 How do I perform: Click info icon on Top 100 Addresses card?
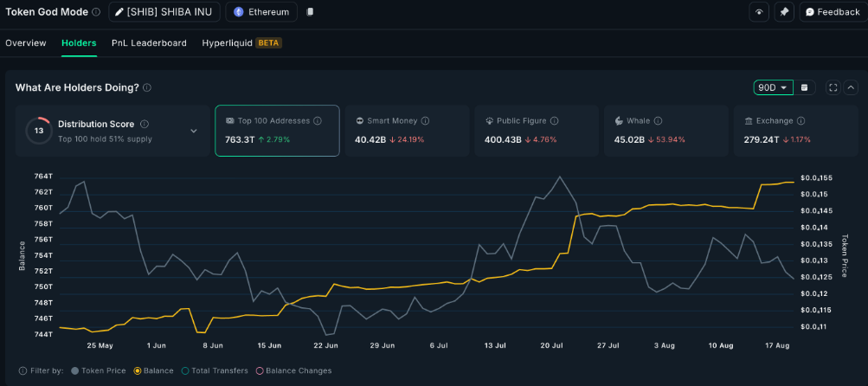(318, 120)
